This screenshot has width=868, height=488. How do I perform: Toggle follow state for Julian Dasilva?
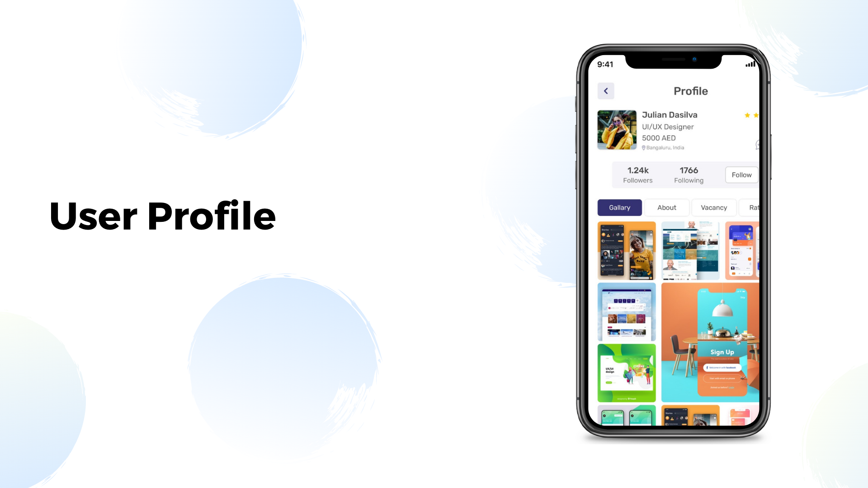coord(741,174)
